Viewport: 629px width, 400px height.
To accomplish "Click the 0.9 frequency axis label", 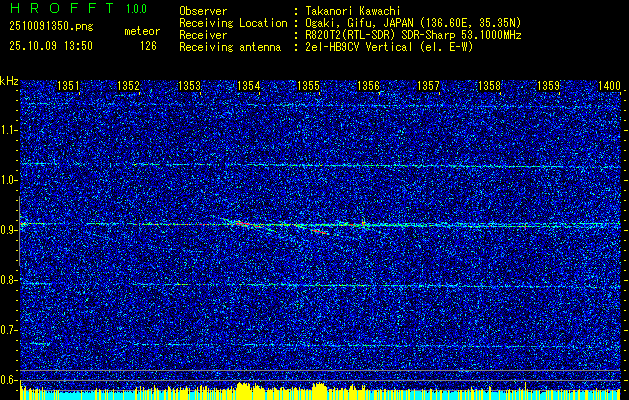I will (9, 230).
